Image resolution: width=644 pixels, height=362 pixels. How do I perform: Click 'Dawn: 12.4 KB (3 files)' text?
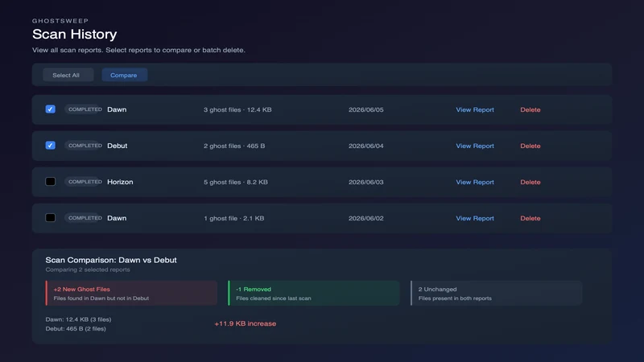78,319
